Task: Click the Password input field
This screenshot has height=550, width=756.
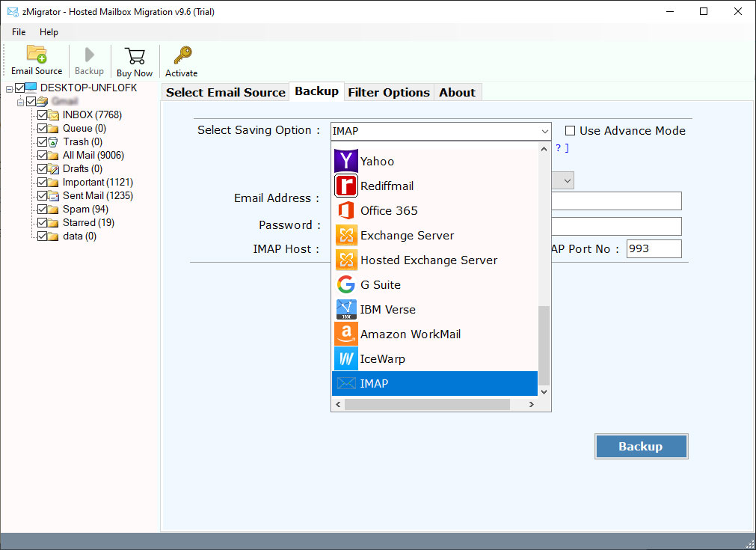Action: pyautogui.click(x=616, y=226)
